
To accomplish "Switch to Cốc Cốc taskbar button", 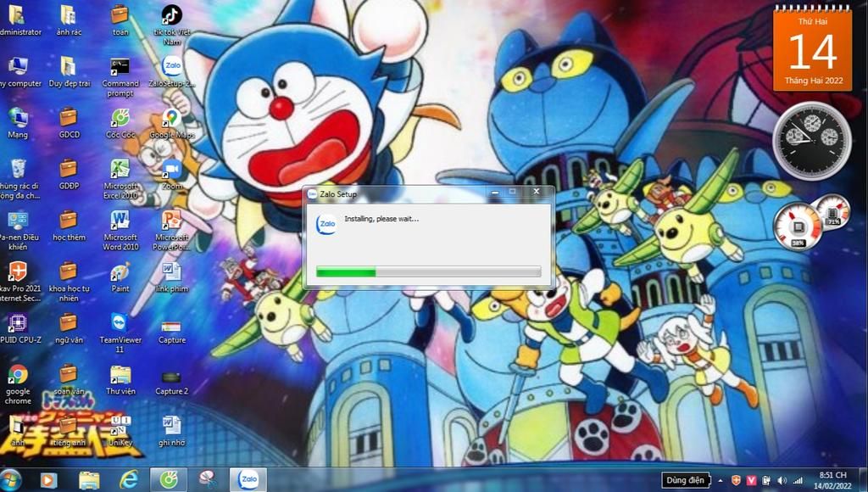I will point(169,480).
